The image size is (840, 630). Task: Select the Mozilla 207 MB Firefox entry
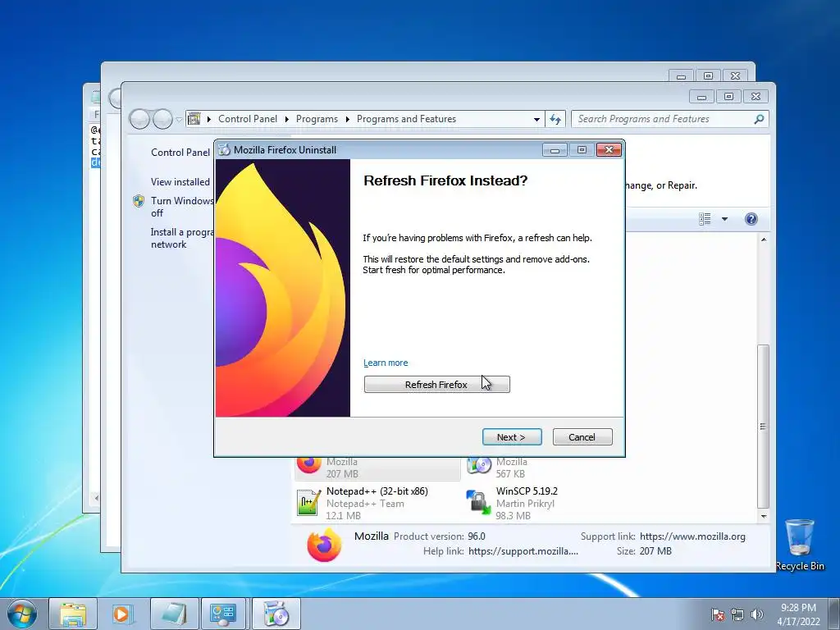(x=377, y=468)
